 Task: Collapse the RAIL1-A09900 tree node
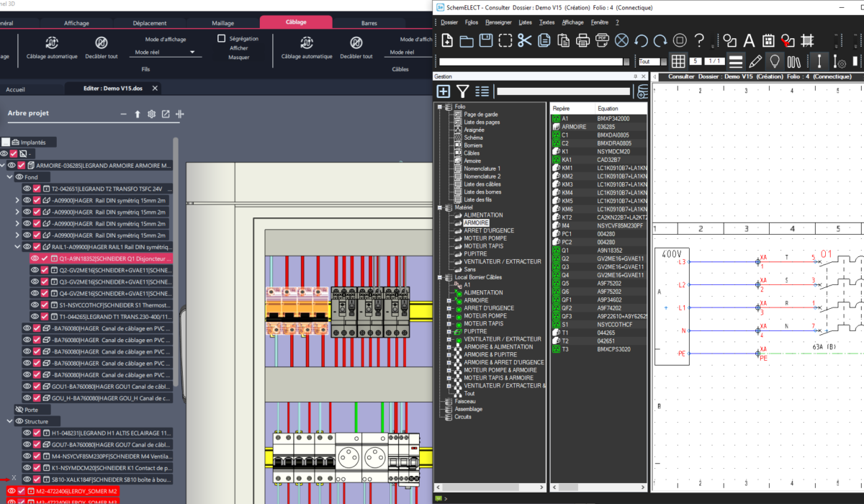pyautogui.click(x=17, y=247)
